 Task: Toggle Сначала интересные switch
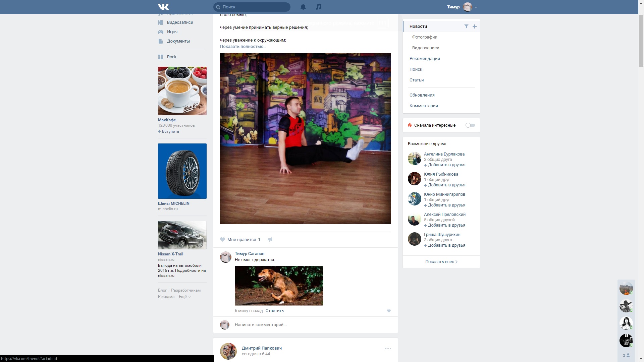point(470,125)
